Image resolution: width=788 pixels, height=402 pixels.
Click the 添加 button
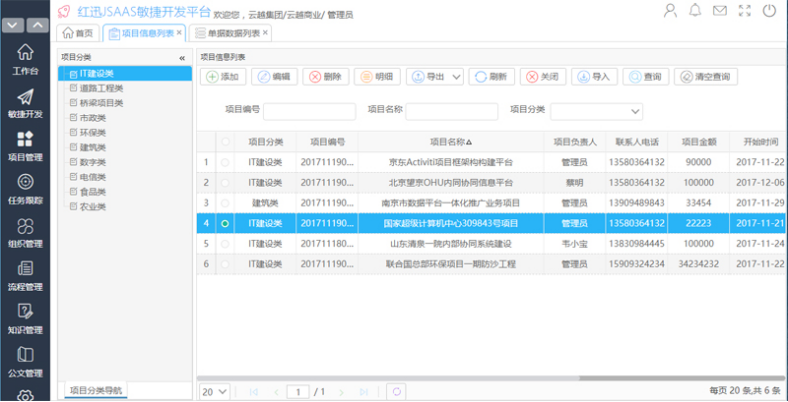(223, 77)
